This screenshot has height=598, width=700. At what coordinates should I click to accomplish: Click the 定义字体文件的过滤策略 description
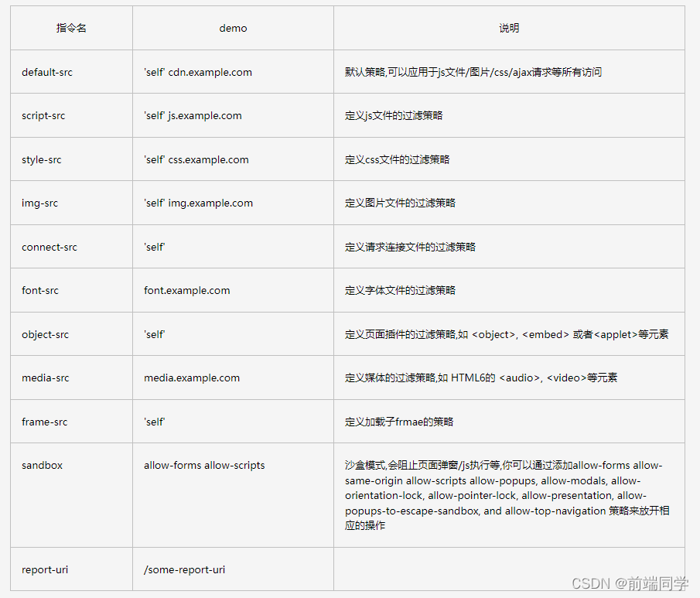click(x=400, y=290)
